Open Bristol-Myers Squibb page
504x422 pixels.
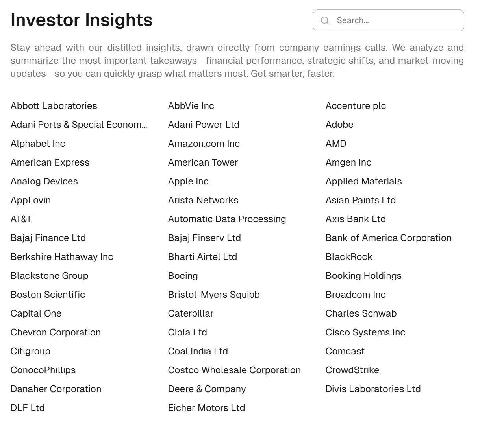click(214, 295)
